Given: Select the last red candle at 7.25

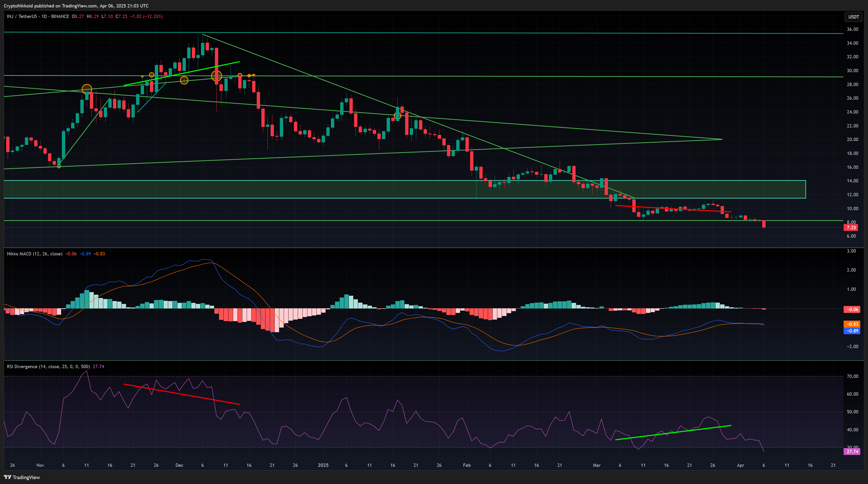Looking at the screenshot, I should pos(764,224).
